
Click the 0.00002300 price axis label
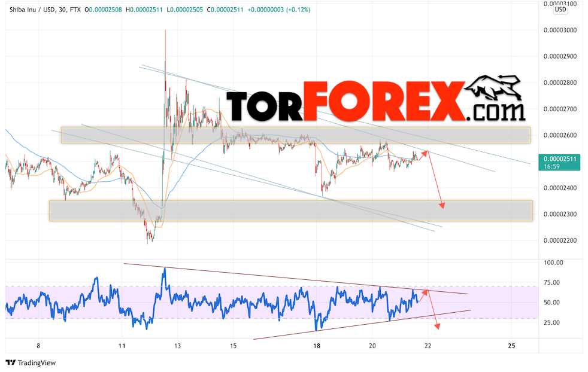pos(560,214)
